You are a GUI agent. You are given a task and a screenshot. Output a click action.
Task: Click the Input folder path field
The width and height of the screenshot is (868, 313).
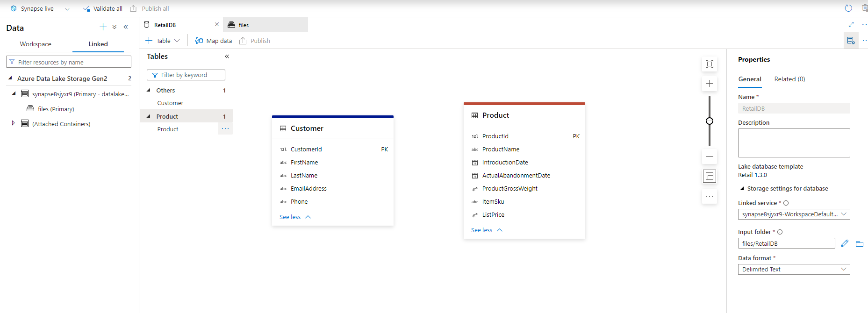coord(786,243)
